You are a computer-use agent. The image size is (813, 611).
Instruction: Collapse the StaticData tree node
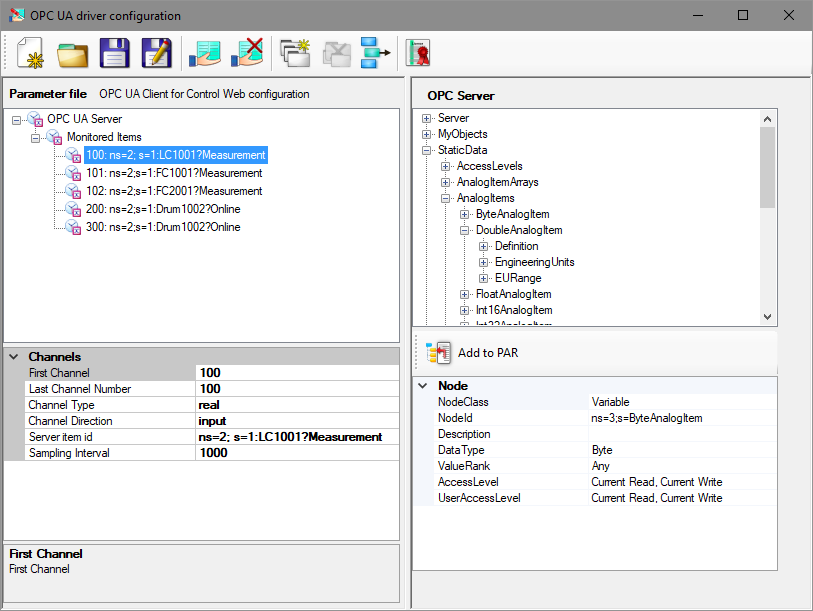click(x=426, y=150)
